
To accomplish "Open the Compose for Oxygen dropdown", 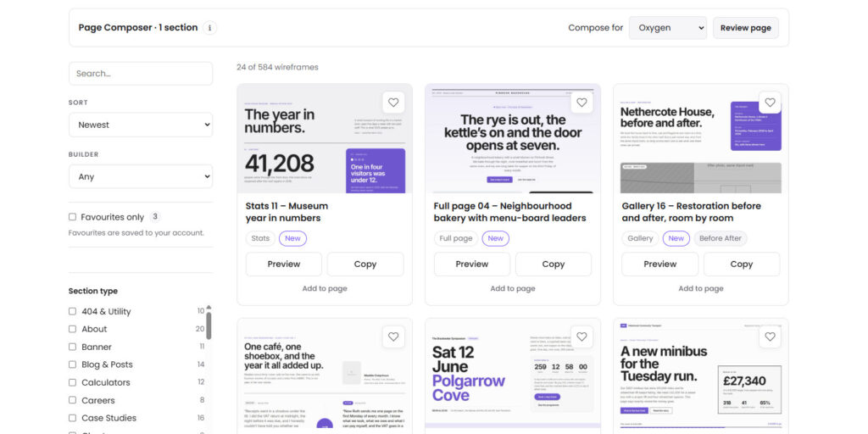I will coord(668,28).
